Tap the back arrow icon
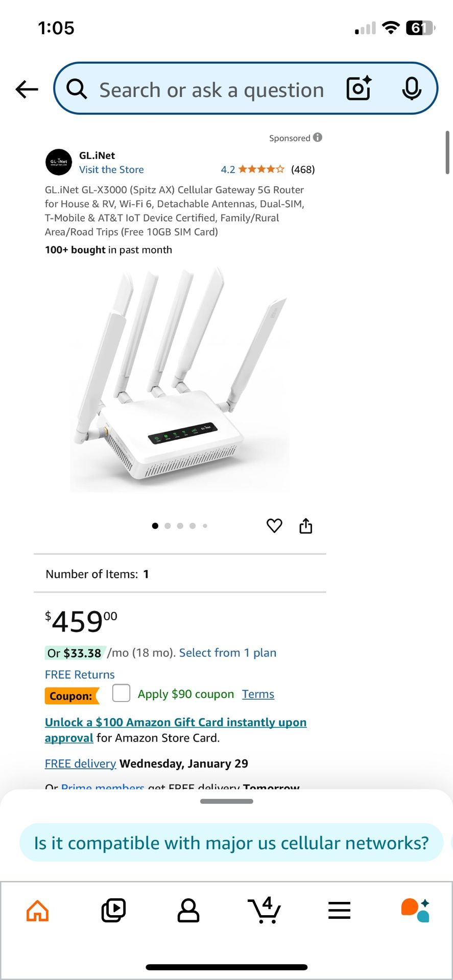This screenshot has height=980, width=453. coord(27,89)
